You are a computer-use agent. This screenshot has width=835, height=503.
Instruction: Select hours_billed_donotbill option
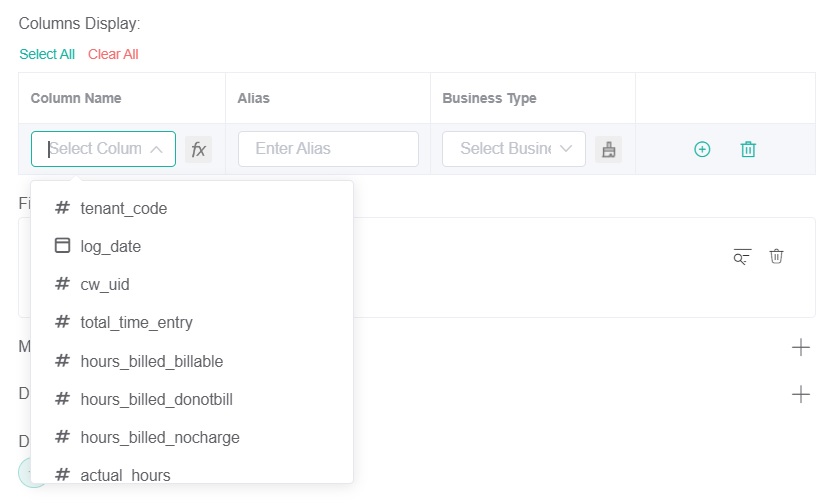(156, 399)
